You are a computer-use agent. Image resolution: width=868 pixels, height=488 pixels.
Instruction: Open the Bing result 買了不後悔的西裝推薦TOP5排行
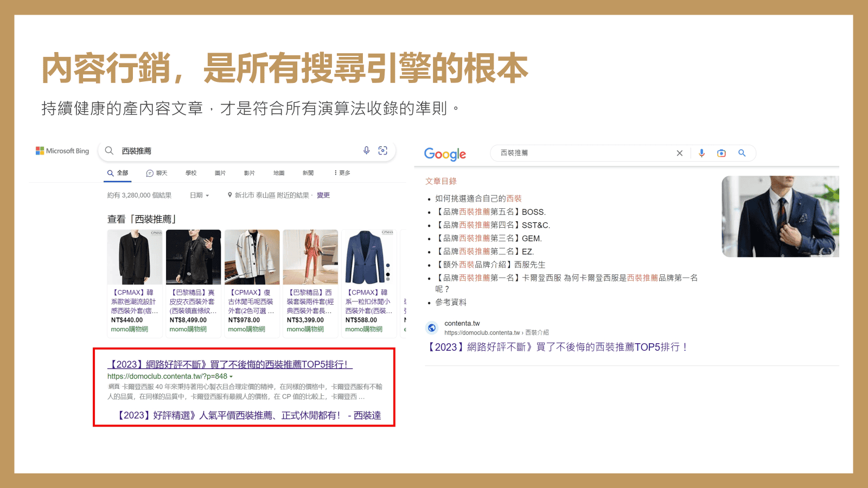click(230, 364)
